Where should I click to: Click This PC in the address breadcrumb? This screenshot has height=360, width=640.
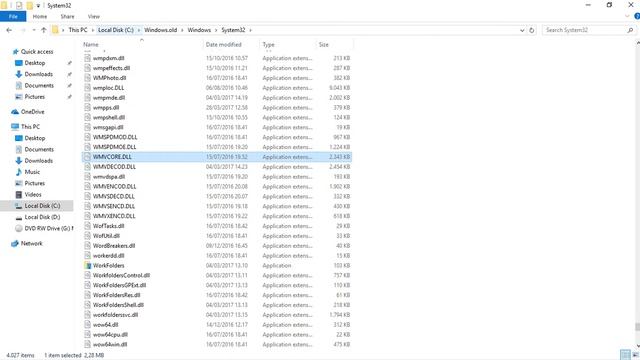pos(78,30)
